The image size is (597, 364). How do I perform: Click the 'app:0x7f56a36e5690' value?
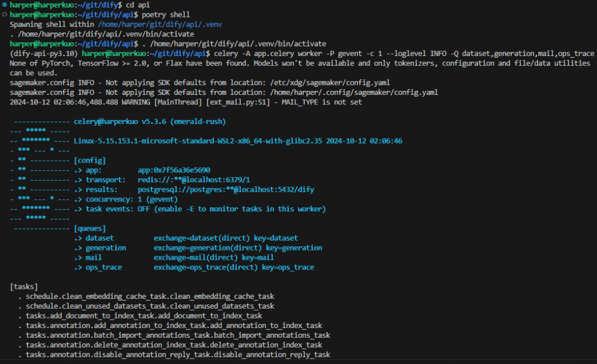point(174,170)
